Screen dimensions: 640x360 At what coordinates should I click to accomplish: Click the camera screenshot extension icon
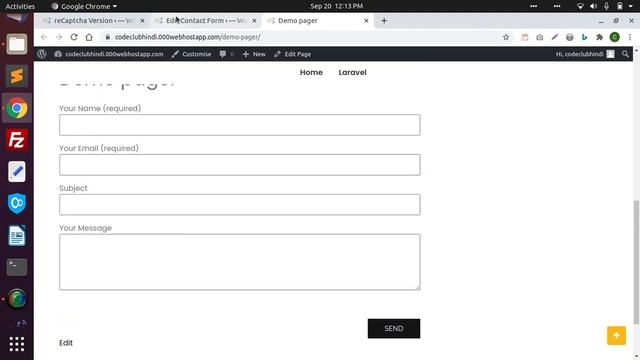(540, 37)
